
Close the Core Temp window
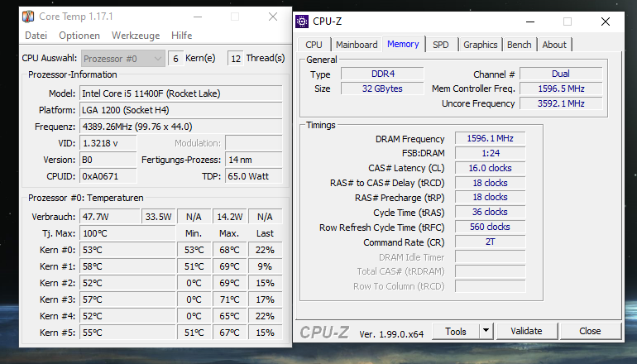click(x=273, y=17)
